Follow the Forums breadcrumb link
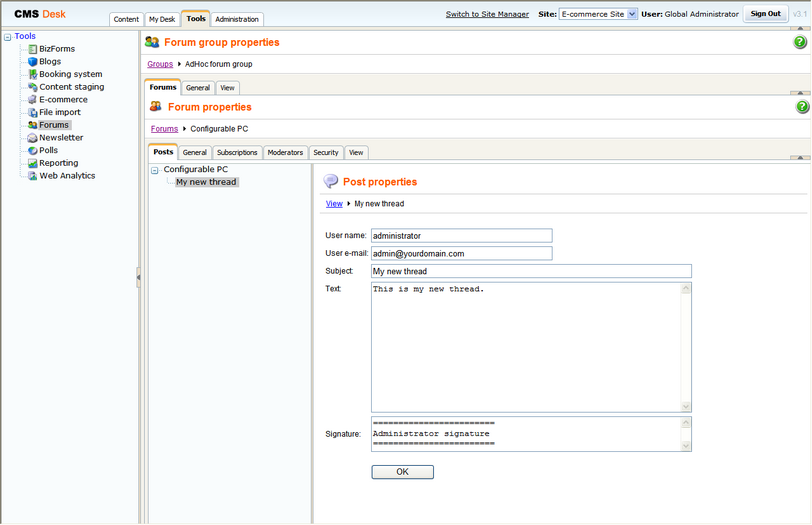 (164, 129)
